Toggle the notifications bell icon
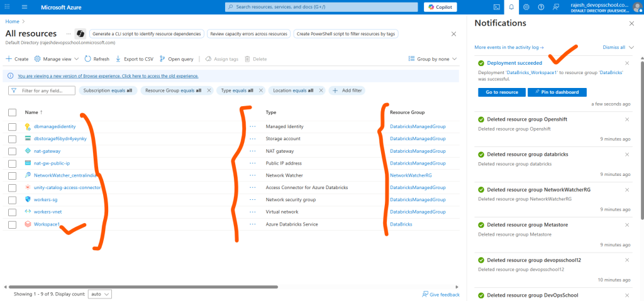Screen dimensions: 644x301 [x=511, y=7]
